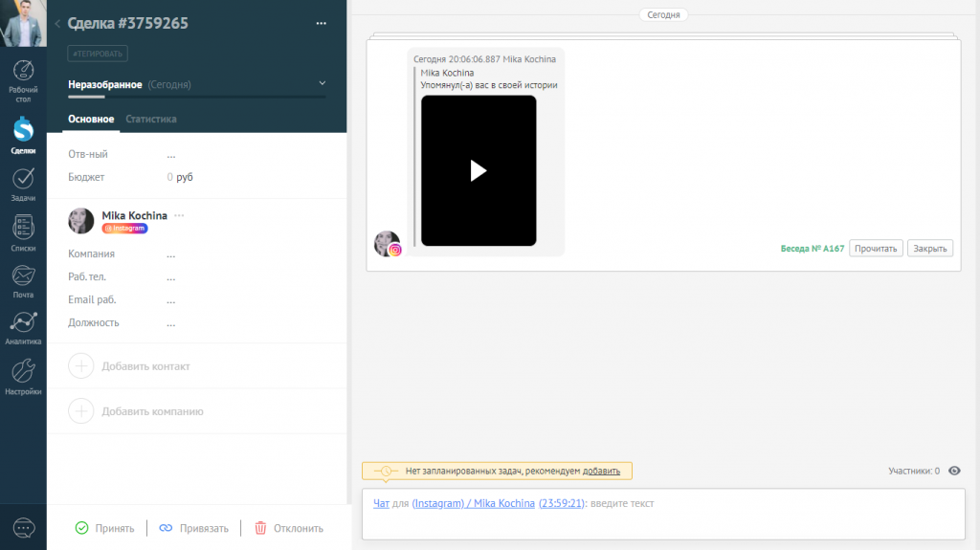This screenshot has width=980, height=550.
Task: Play the video in the story message
Action: pos(479,170)
